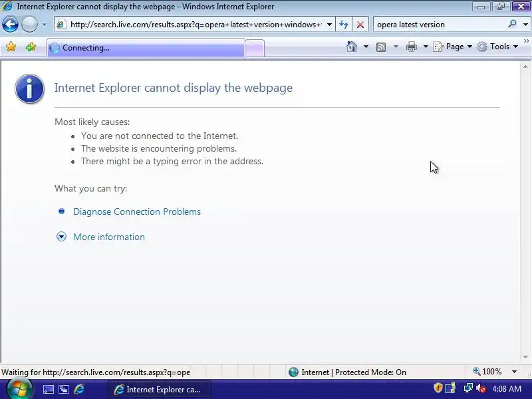This screenshot has height=399, width=532.
Task: Click Show Desktop quick launch icon
Action: coord(48,390)
